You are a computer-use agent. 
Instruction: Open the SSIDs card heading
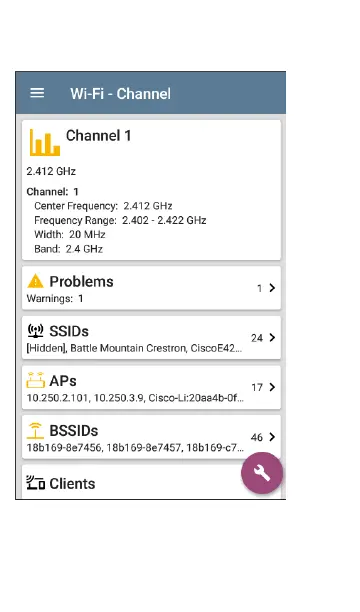pyautogui.click(x=69, y=331)
